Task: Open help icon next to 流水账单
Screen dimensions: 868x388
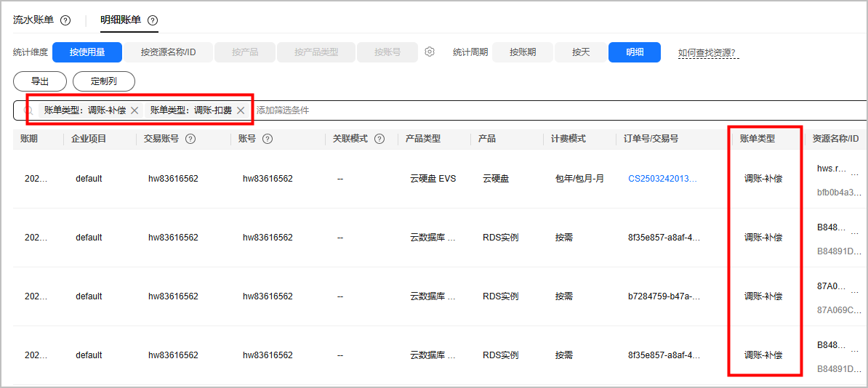Action: (65, 20)
